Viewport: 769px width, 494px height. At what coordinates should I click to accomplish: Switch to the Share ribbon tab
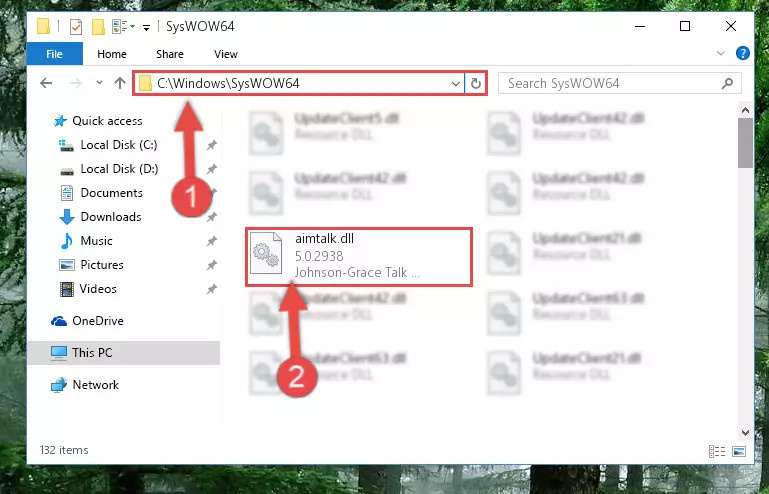tap(170, 54)
